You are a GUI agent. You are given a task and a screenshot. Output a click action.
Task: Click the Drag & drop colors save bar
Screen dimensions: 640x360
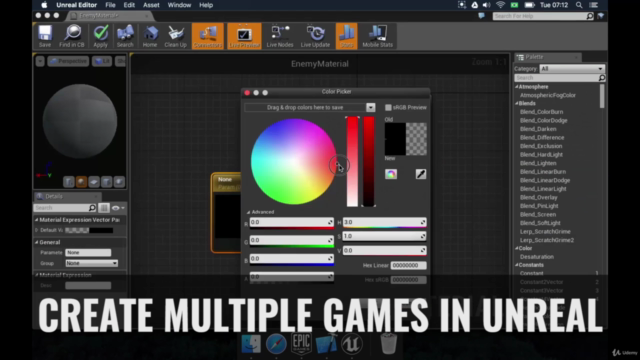[x=305, y=107]
